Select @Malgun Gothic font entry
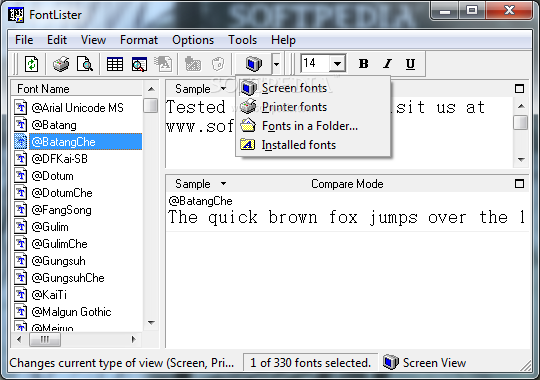 (71, 311)
